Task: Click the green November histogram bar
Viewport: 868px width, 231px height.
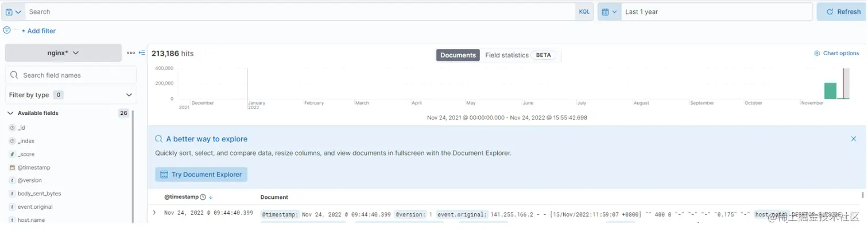Action: 830,91
